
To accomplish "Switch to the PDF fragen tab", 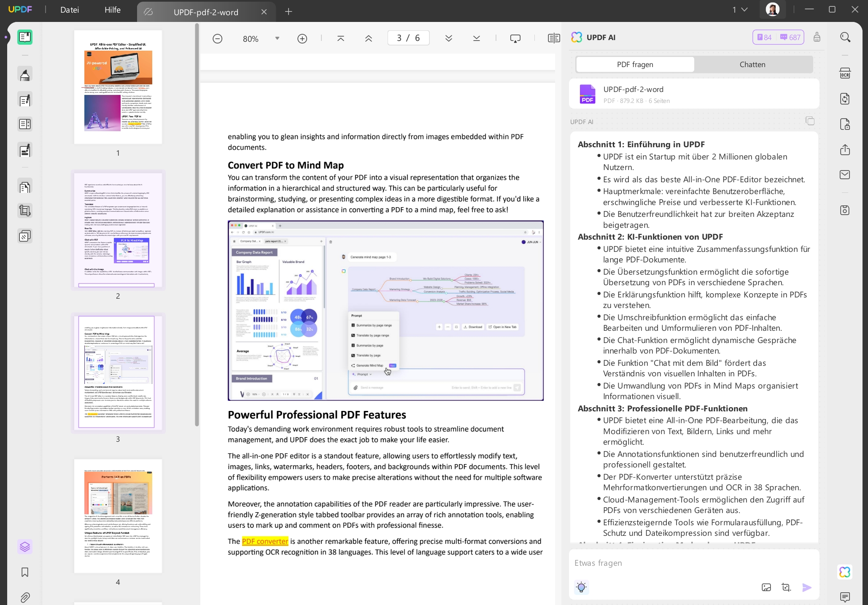I will pos(635,65).
